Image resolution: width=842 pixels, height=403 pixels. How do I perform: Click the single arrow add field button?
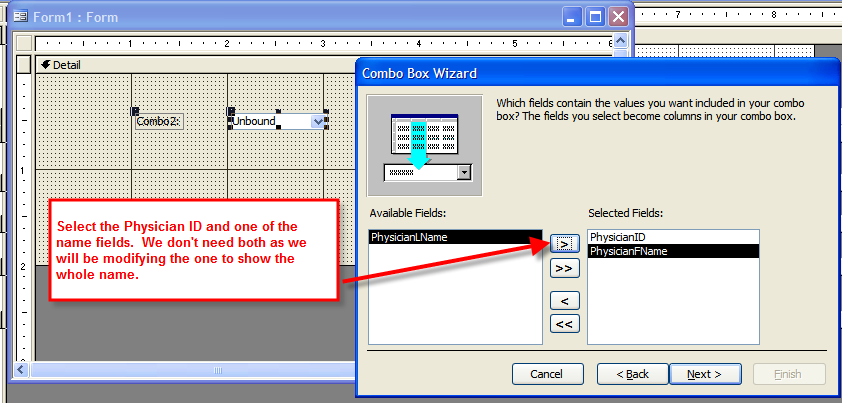[564, 243]
